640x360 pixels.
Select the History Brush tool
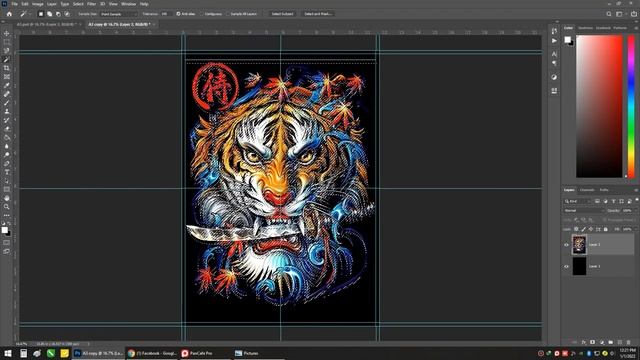coord(7,120)
